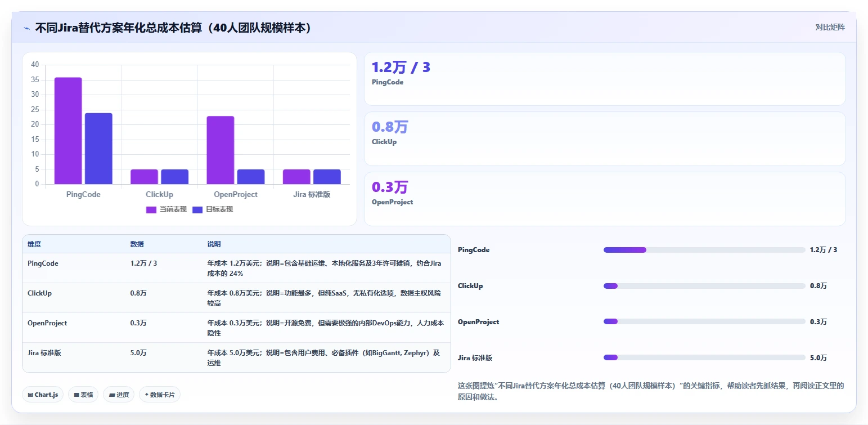Click the 1.2万 / 3 value beside PingCode progress bar
868x425 pixels.
[x=824, y=250]
